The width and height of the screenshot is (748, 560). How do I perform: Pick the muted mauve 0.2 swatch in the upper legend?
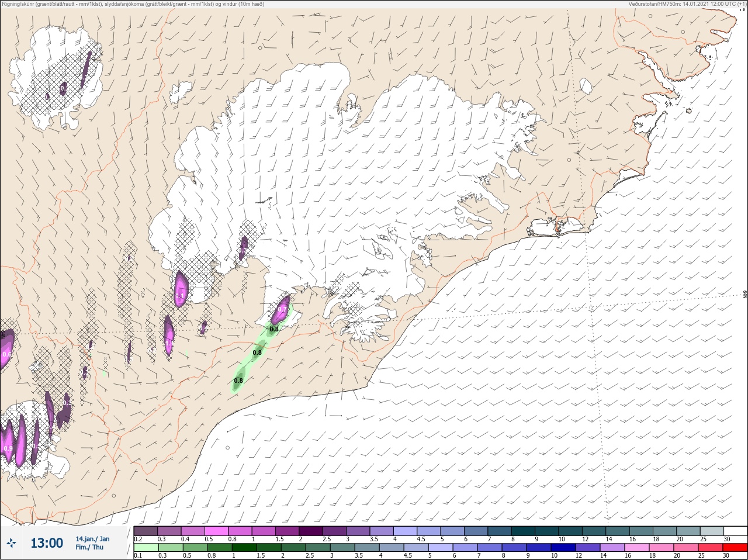[x=146, y=531]
